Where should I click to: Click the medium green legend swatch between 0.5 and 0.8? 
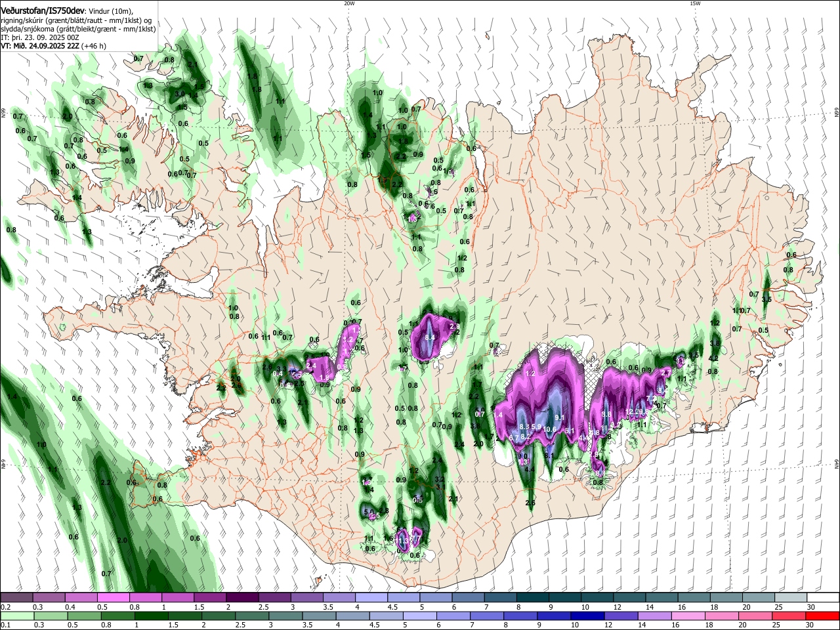pyautogui.click(x=84, y=616)
